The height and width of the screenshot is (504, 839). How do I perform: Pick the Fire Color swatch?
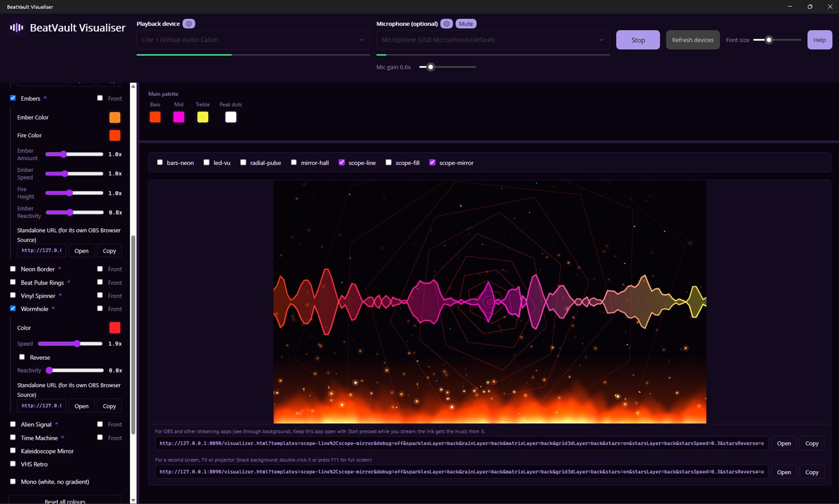point(115,135)
